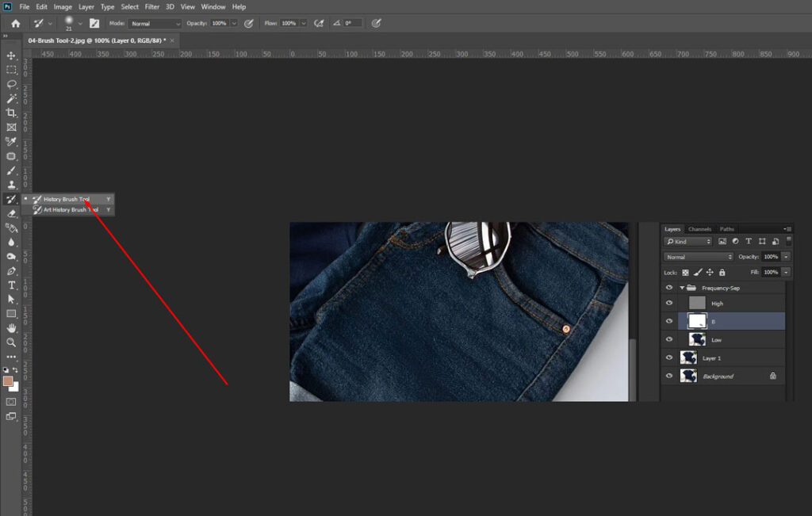Screen dimensions: 812x516
Task: Toggle visibility of Layer 1
Action: tap(669, 357)
